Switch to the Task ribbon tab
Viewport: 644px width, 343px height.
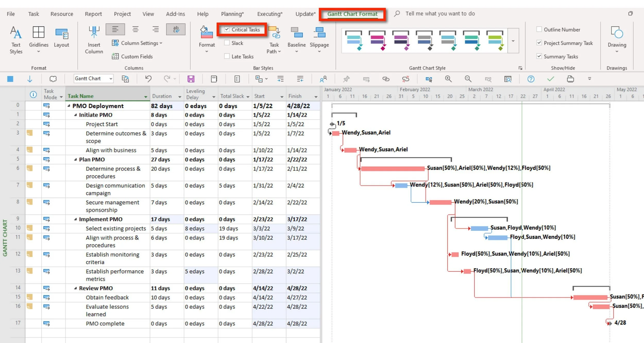click(33, 14)
